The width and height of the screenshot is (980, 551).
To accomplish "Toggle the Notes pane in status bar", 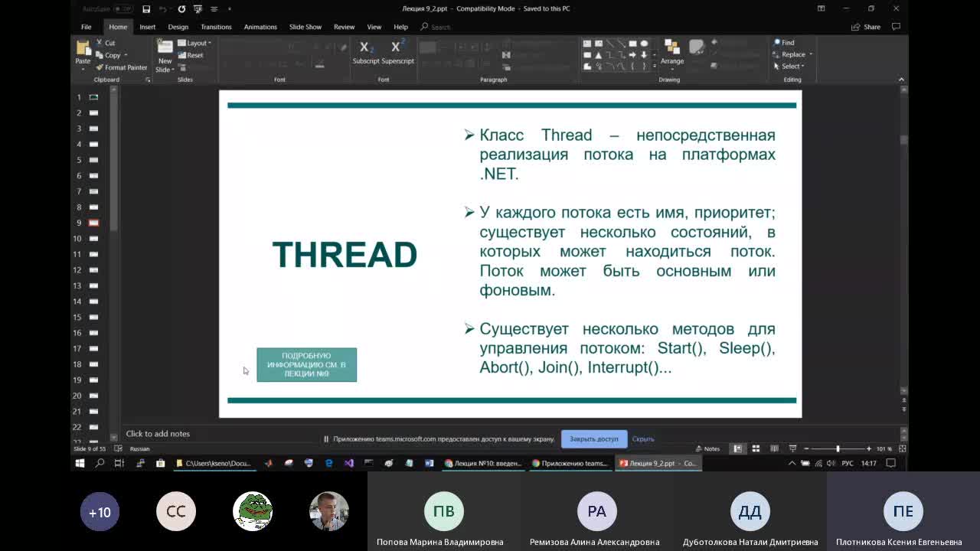I will point(707,448).
